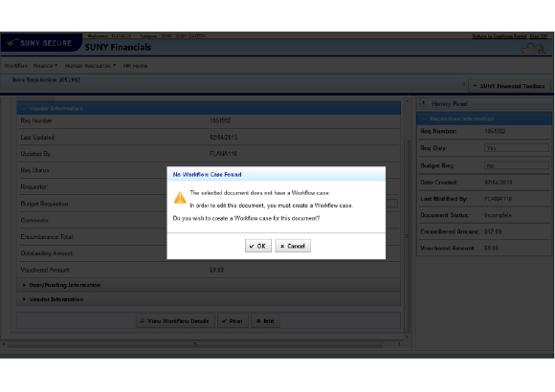Screen dimensions: 555x392
Task: Collapse the Header Information section
Action: tap(24, 109)
